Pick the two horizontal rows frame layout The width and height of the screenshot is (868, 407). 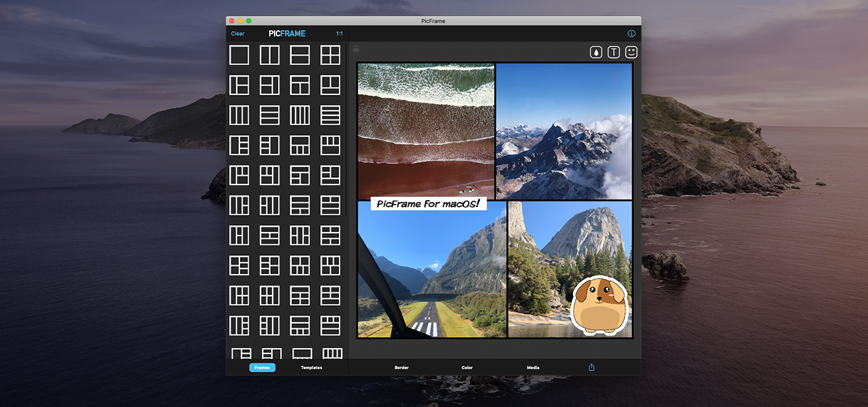(x=300, y=55)
